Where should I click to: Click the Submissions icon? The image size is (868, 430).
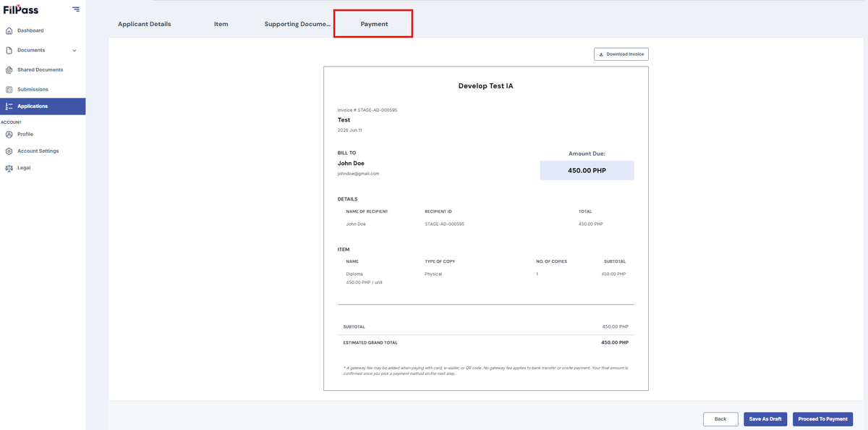click(x=9, y=89)
